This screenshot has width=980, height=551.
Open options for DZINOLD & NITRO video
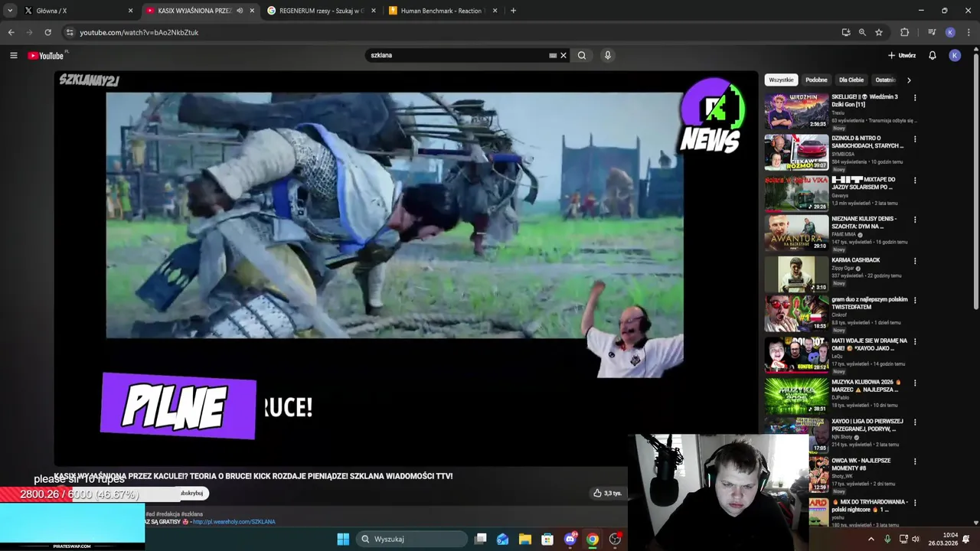pos(914,139)
